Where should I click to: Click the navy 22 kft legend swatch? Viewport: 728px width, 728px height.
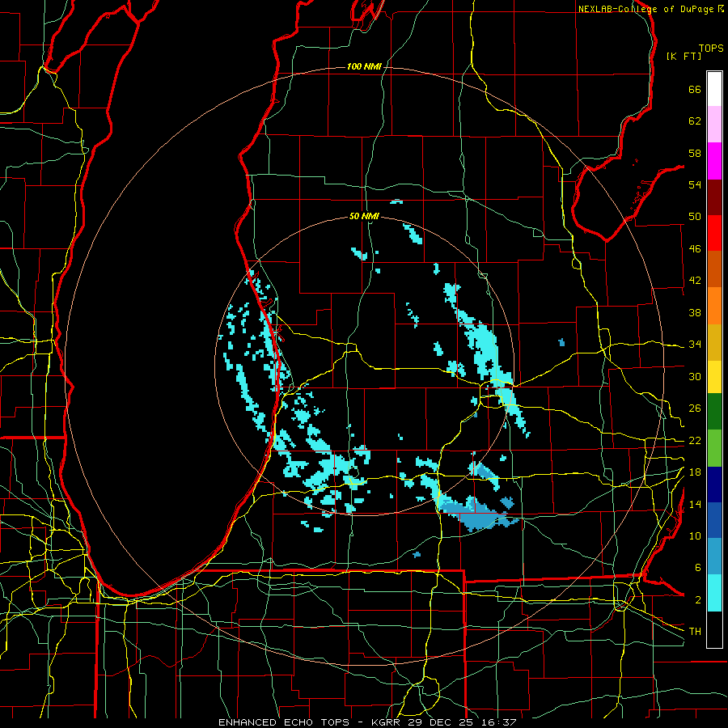click(x=714, y=485)
